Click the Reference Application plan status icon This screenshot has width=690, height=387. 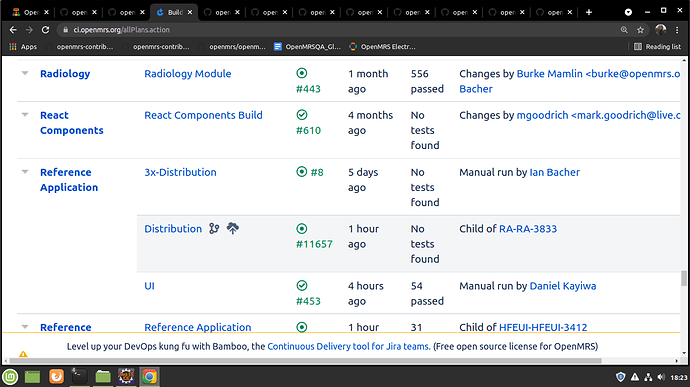[x=302, y=327]
